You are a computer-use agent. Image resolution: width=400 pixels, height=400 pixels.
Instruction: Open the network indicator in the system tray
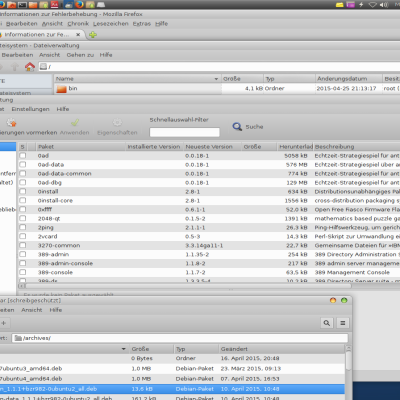(373, 5)
